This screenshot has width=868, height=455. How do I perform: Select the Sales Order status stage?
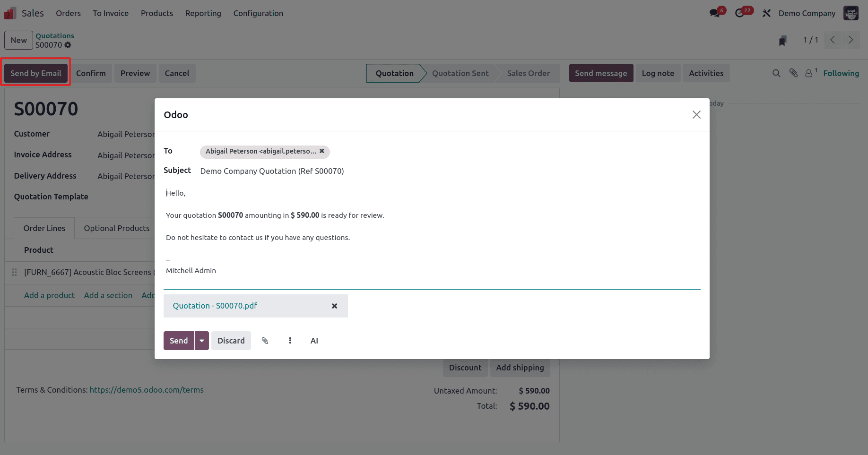pos(529,73)
